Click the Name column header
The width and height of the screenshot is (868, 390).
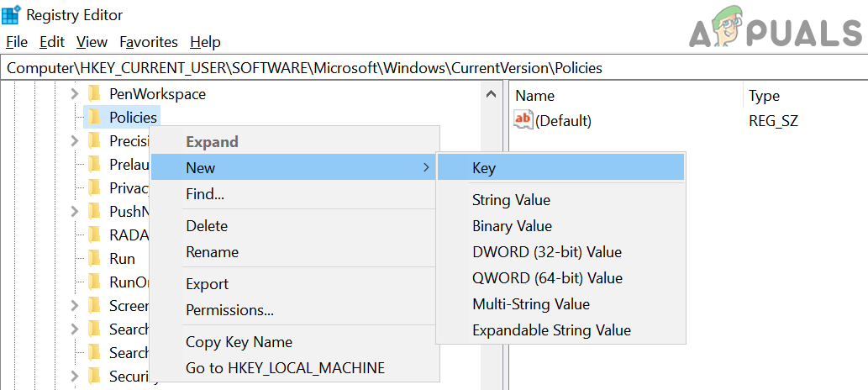pos(535,96)
